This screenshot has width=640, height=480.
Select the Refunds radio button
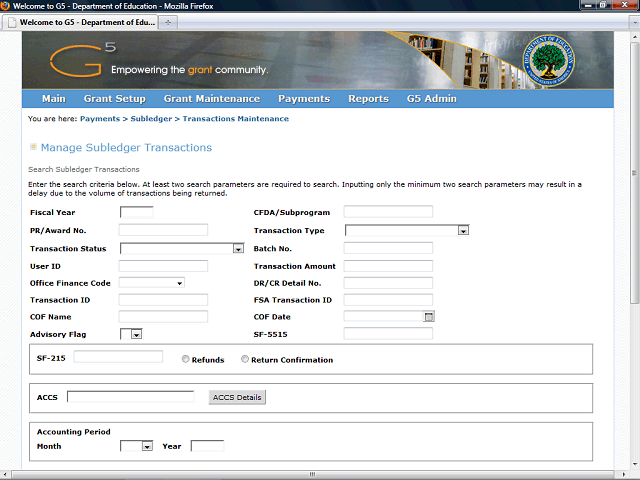(x=186, y=359)
